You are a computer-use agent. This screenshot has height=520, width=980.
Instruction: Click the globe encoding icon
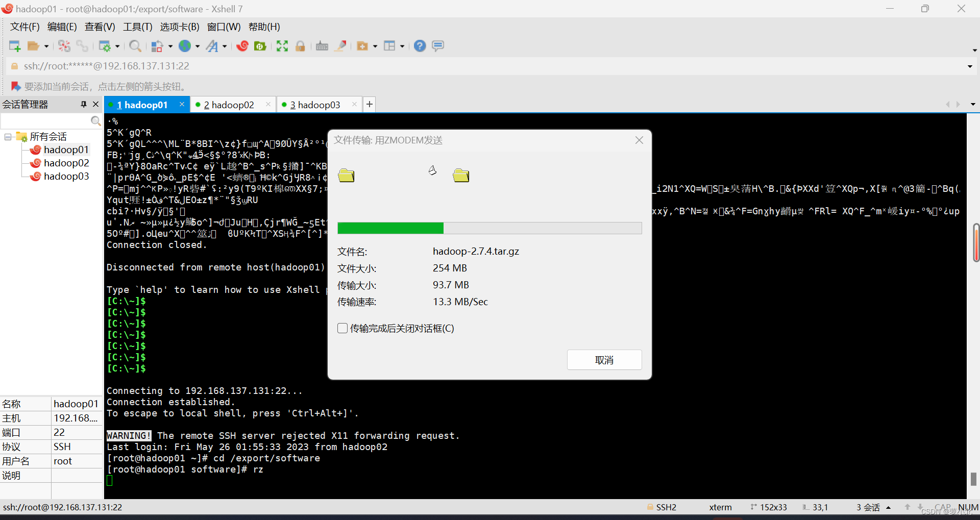[x=185, y=46]
